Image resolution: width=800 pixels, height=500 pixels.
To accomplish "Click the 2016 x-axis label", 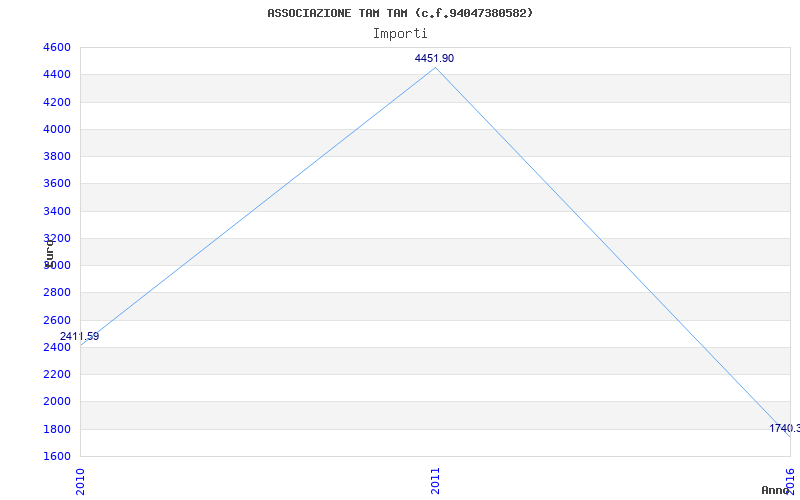I will tap(790, 481).
